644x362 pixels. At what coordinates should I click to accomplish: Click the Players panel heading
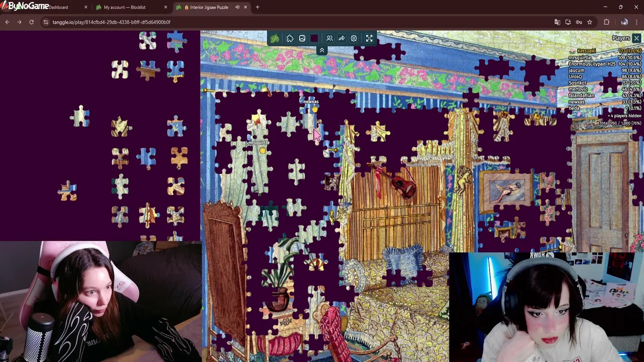[621, 38]
